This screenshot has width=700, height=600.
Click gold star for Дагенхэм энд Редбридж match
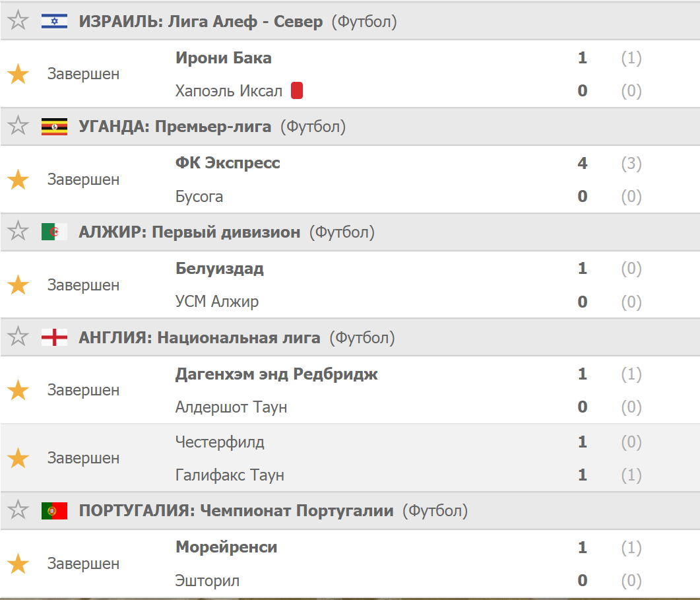18,390
